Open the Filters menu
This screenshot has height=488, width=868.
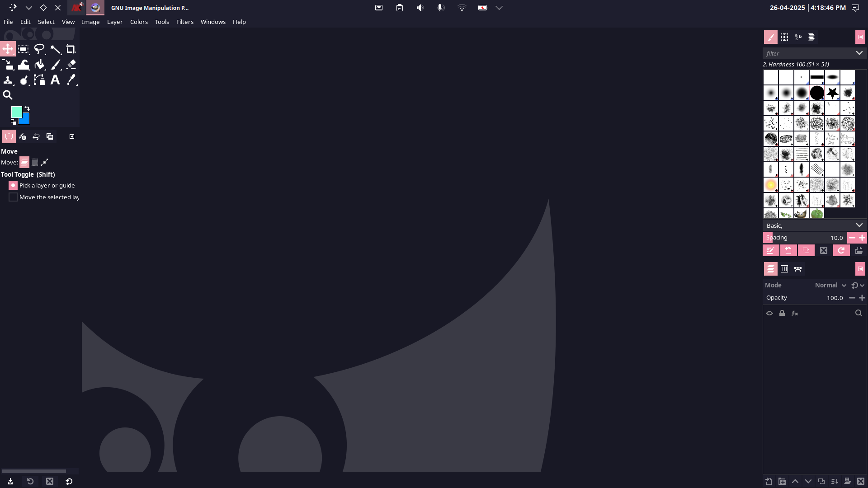pyautogui.click(x=184, y=22)
